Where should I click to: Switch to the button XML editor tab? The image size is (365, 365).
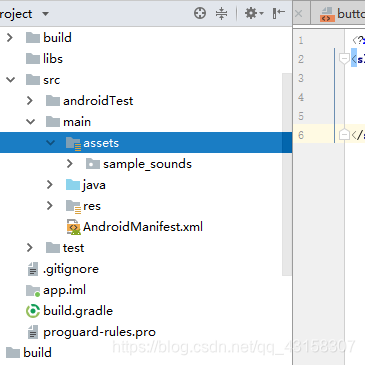pos(342,14)
